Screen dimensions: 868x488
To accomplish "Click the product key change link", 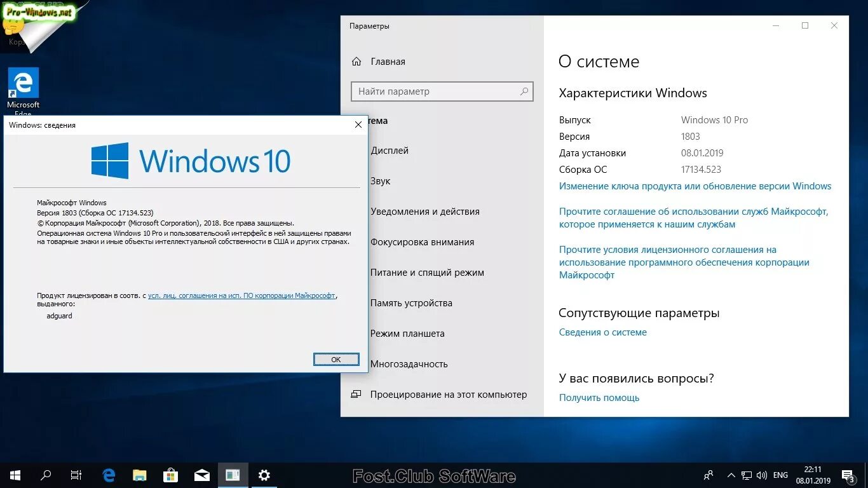I will 695,186.
